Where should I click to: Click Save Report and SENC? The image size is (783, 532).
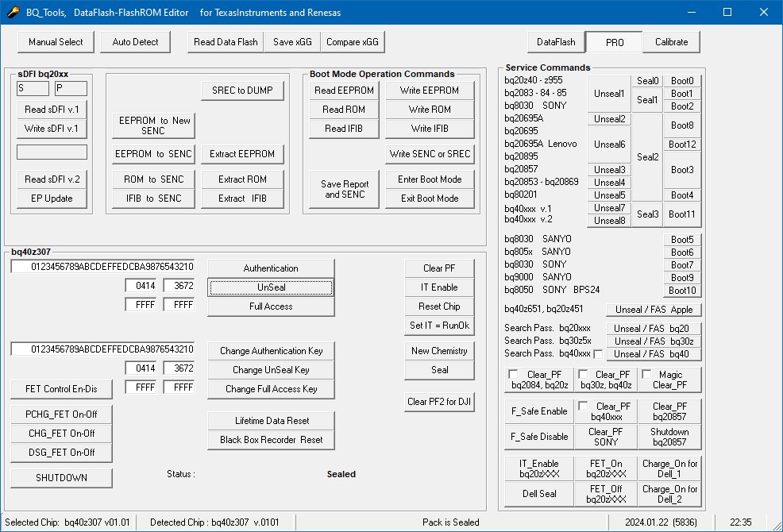pyautogui.click(x=345, y=189)
